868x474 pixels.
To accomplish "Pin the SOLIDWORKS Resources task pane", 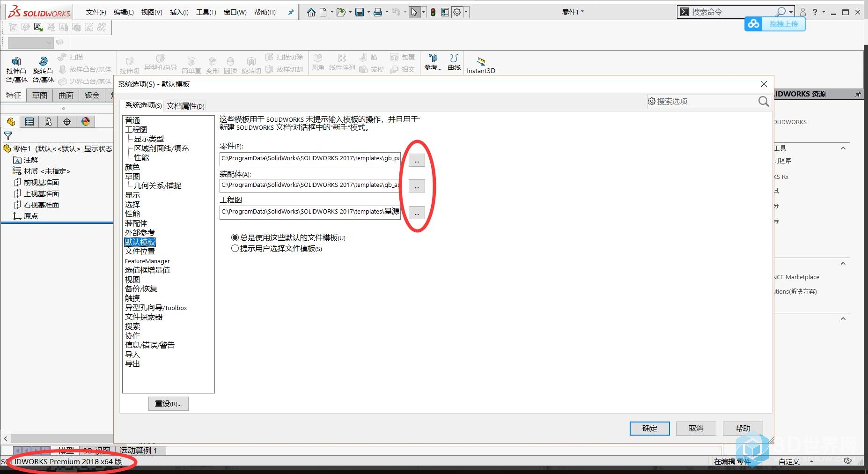I will tap(858, 94).
